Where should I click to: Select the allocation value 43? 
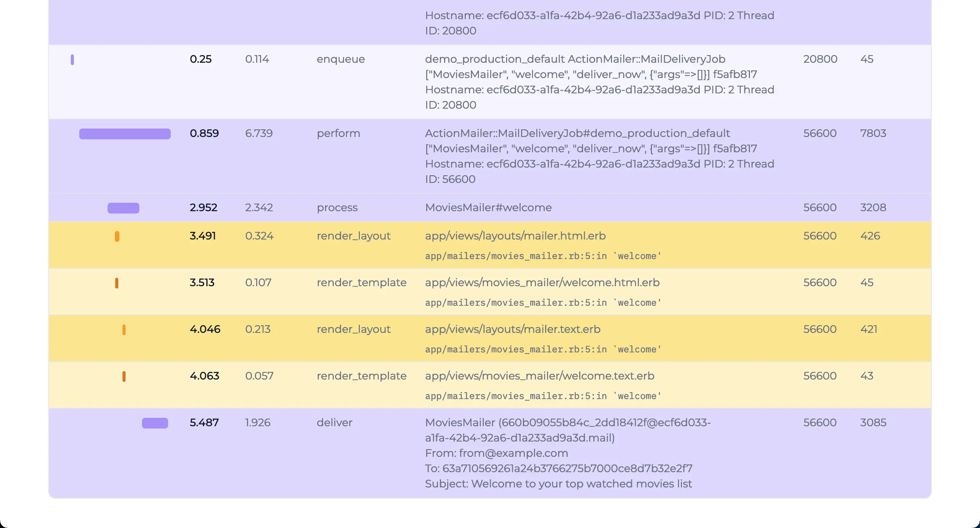pyautogui.click(x=867, y=376)
